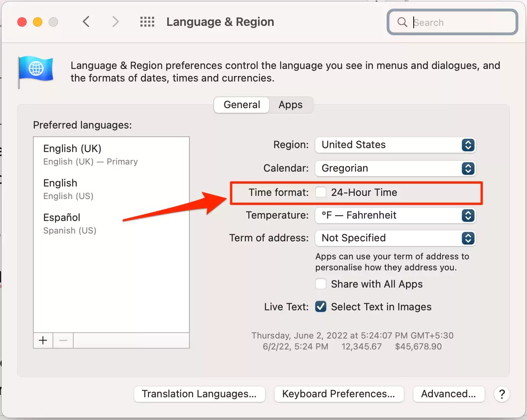Click the Temperature label

pos(277,215)
